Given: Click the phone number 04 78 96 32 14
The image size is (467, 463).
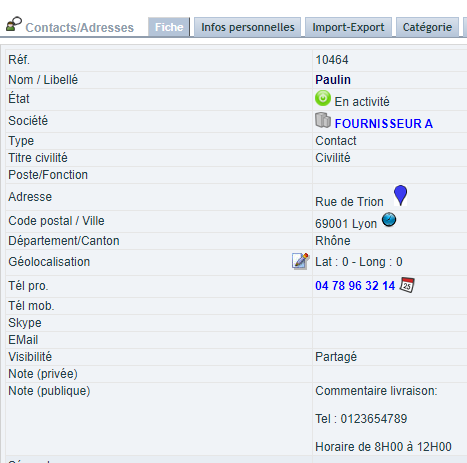Looking at the screenshot, I should (355, 286).
